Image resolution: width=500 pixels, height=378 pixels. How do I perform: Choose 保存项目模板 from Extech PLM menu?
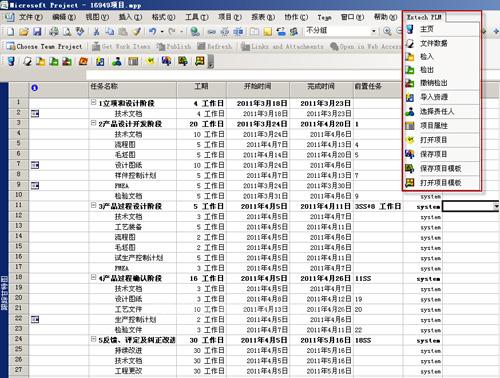[442, 168]
